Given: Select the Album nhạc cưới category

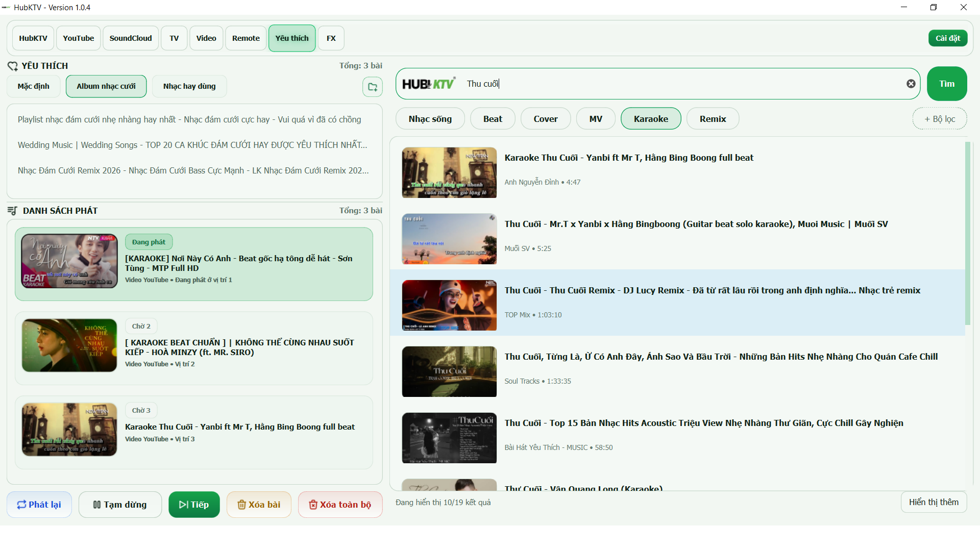Looking at the screenshot, I should click(106, 86).
